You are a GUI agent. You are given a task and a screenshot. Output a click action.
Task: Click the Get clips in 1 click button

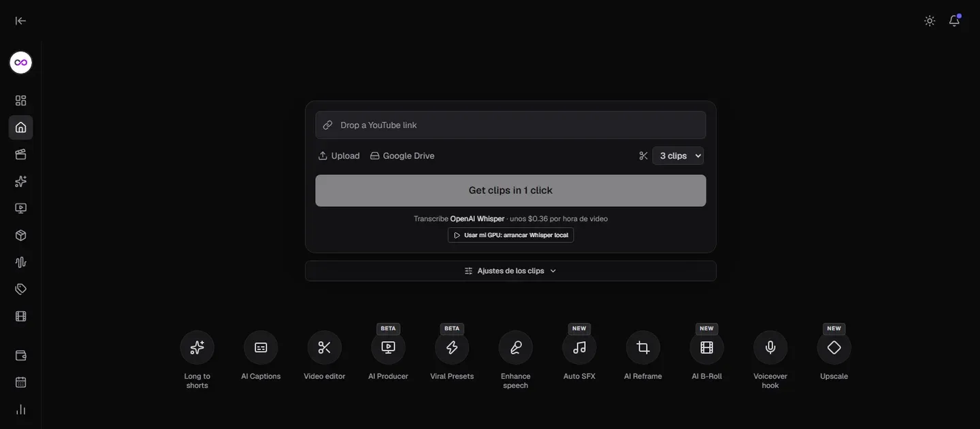tap(510, 191)
